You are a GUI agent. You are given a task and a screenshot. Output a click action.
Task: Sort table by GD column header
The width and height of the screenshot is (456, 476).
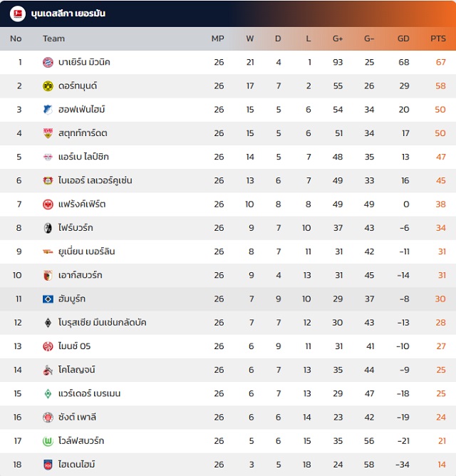tap(403, 38)
